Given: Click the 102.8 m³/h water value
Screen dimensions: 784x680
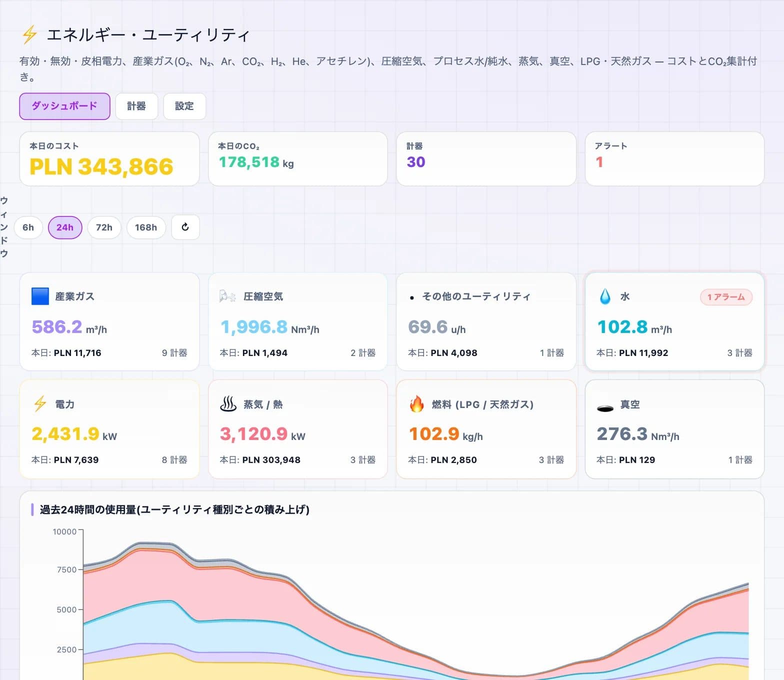Looking at the screenshot, I should pyautogui.click(x=634, y=327).
